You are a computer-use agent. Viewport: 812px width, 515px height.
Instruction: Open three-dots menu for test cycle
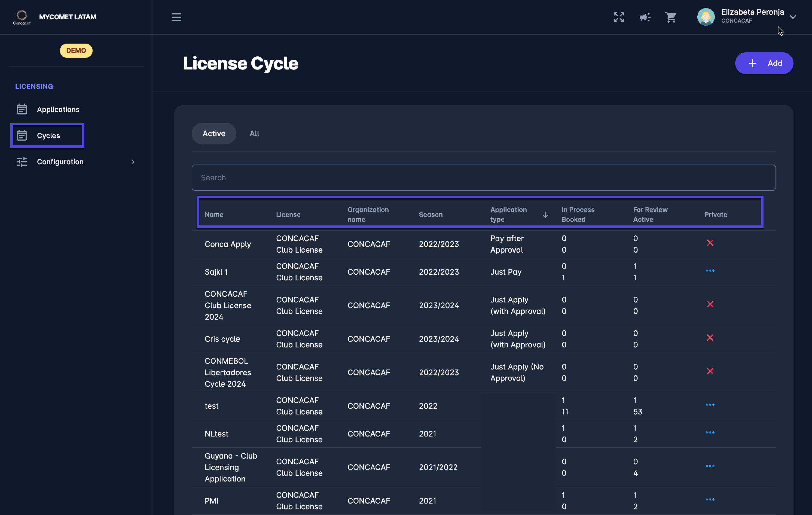coord(710,405)
